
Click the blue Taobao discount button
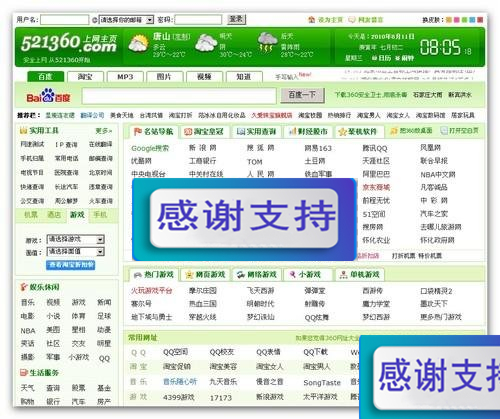pyautogui.click(x=71, y=265)
